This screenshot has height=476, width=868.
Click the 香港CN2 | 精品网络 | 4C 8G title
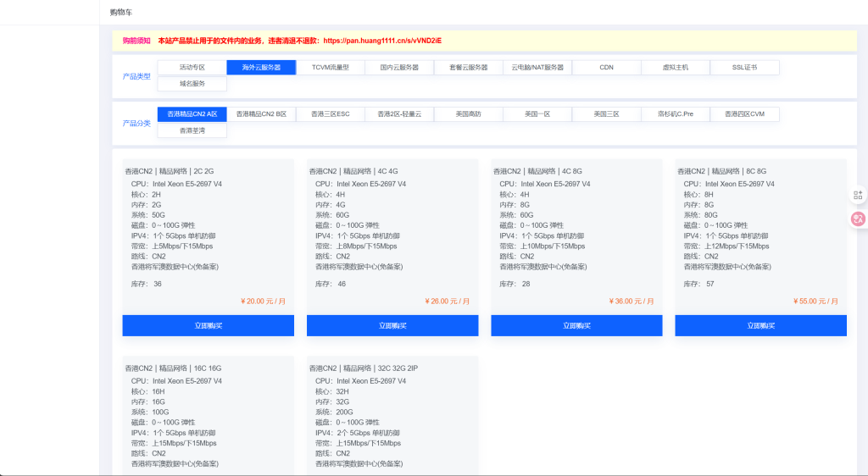pos(537,171)
